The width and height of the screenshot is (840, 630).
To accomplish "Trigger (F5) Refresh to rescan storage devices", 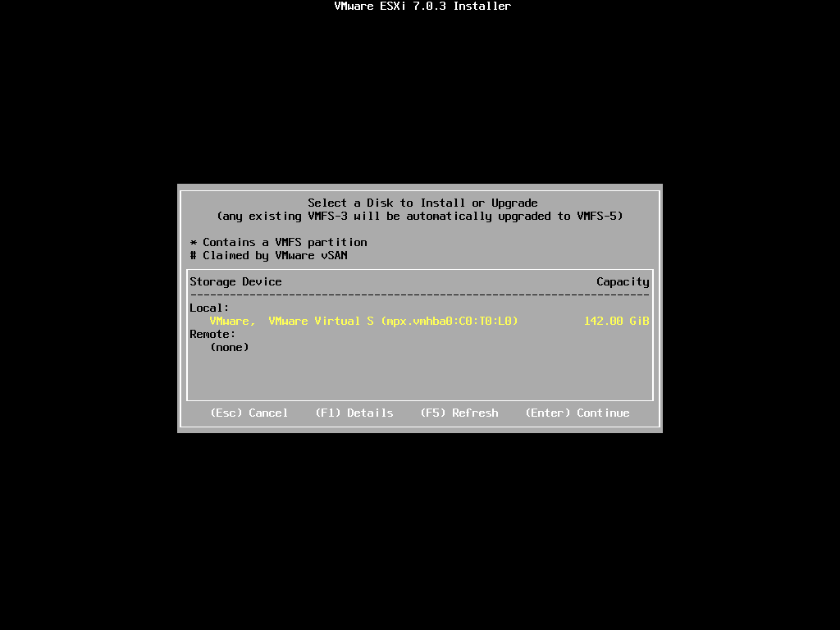I will 459,413.
